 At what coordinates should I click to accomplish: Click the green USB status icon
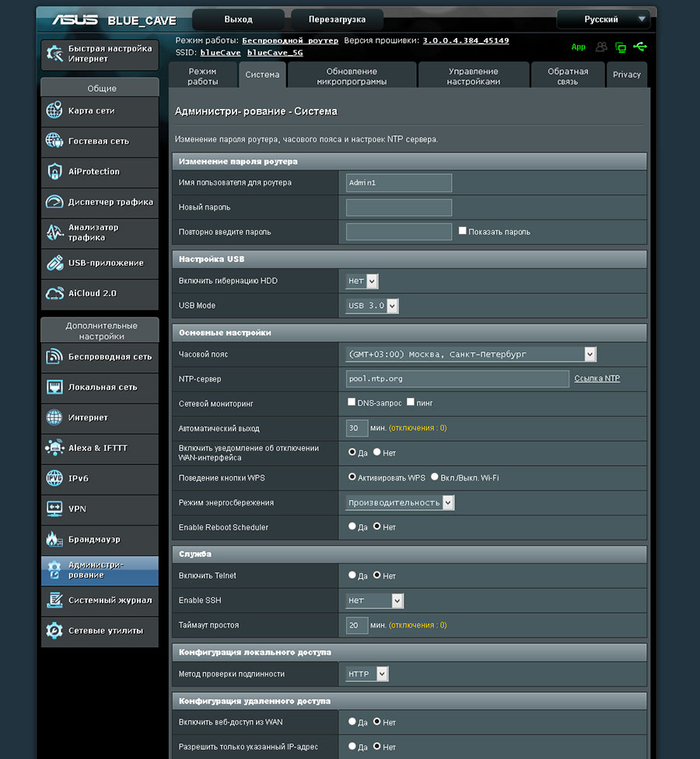pos(640,47)
